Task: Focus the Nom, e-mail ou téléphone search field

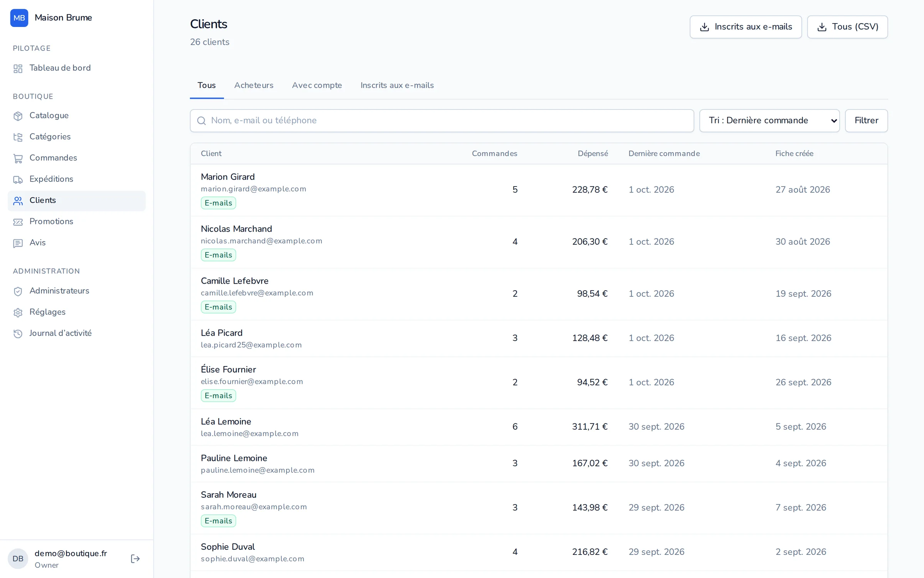Action: pos(442,121)
